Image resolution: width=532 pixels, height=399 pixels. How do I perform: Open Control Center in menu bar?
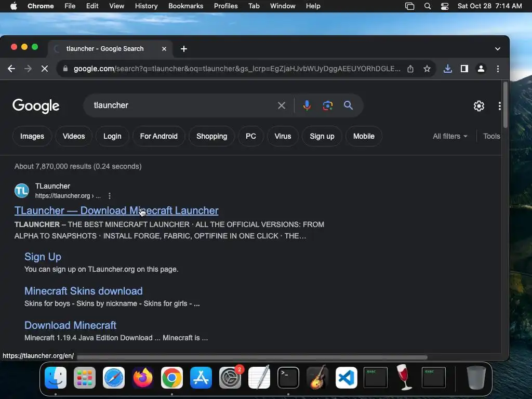pos(445,6)
